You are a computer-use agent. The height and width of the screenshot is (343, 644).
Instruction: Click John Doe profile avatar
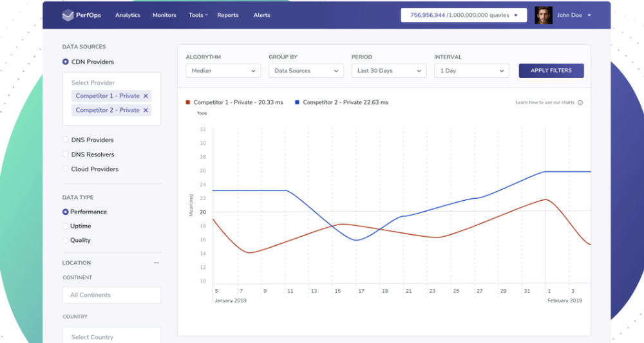tap(544, 15)
